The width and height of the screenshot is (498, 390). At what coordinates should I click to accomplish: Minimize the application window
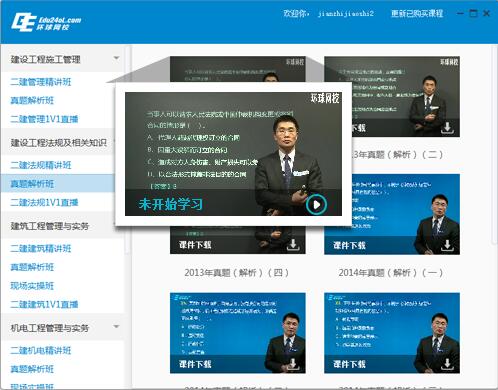460,14
